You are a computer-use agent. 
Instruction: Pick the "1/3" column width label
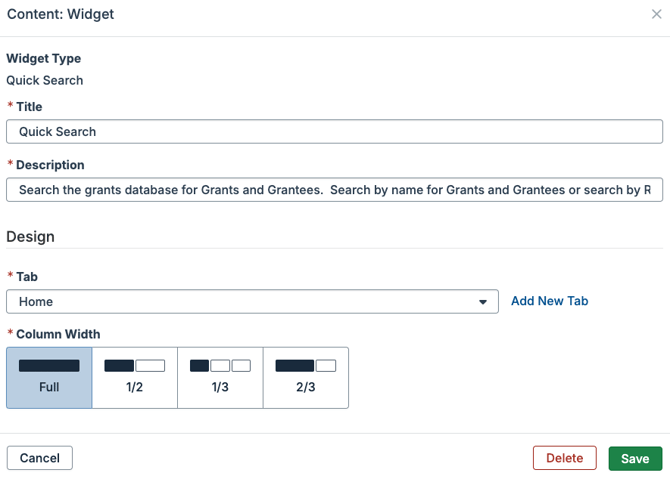[220, 387]
